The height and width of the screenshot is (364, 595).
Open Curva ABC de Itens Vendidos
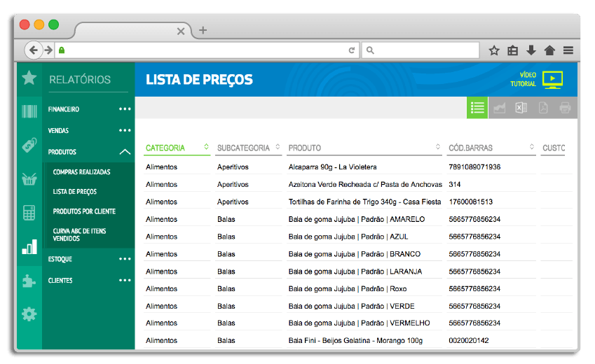click(79, 234)
